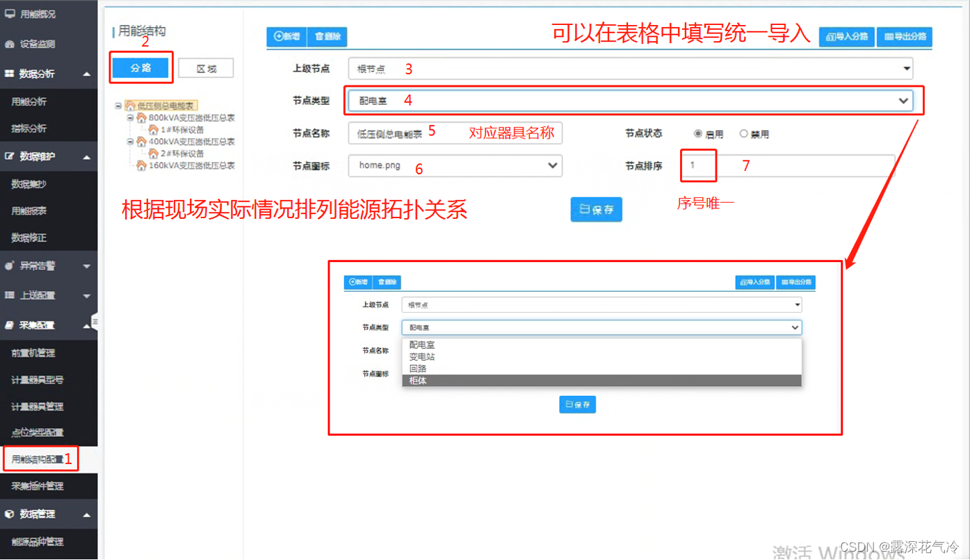Image resolution: width=970 pixels, height=560 pixels.
Task: Select the 禁用 radio button
Action: coord(743,133)
